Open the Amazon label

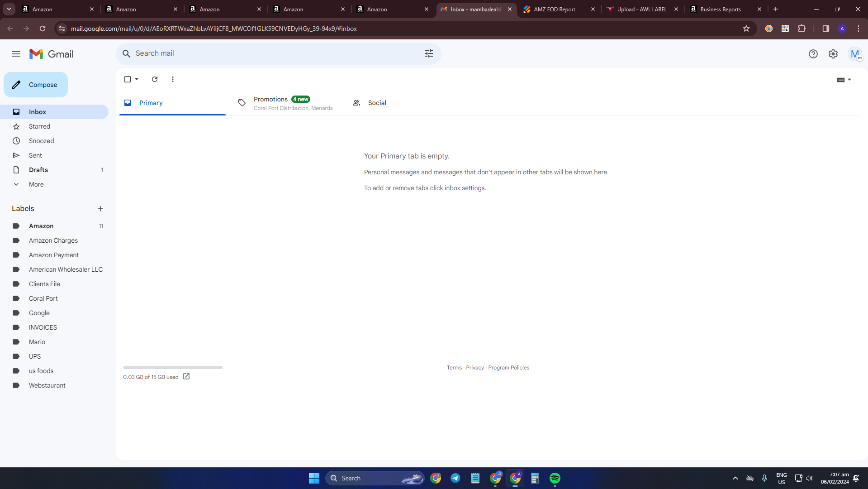(x=54, y=226)
